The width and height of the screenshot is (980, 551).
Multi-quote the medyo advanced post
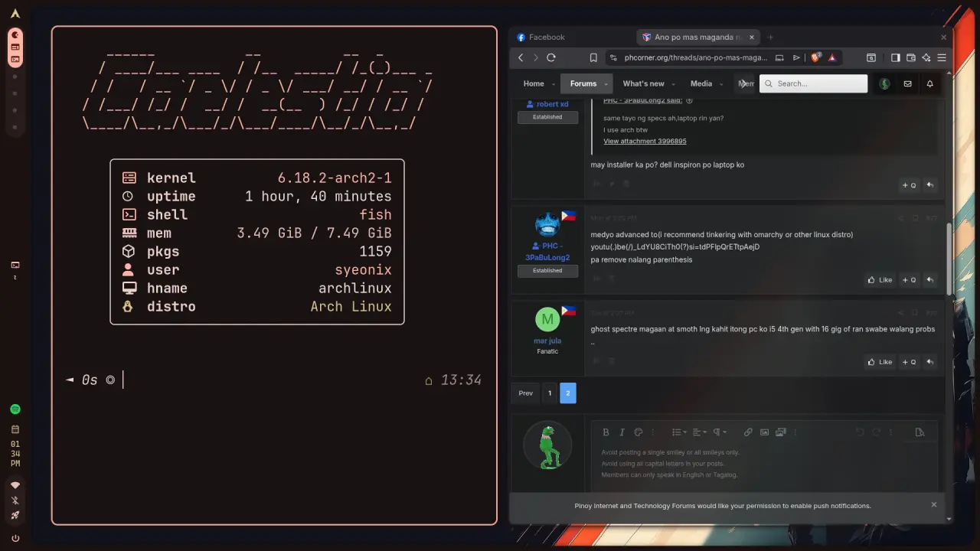(909, 280)
